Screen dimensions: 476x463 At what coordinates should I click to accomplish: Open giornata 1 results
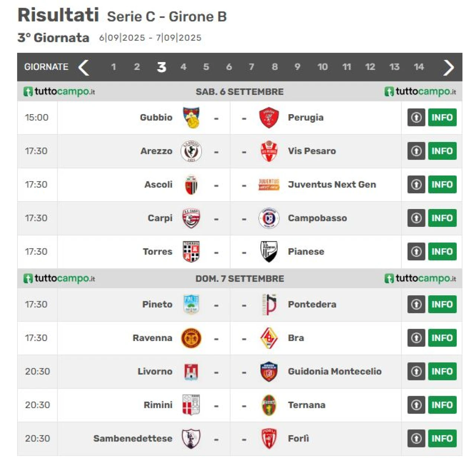[113, 67]
